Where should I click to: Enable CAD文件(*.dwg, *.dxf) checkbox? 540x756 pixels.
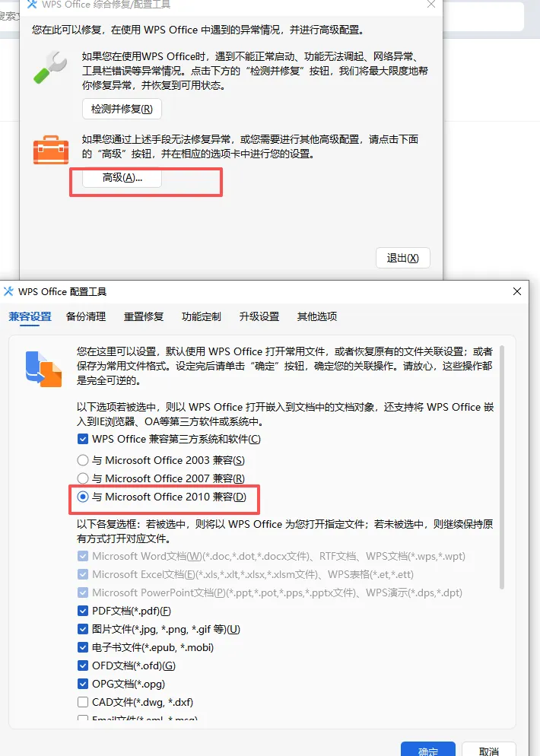[x=83, y=702]
